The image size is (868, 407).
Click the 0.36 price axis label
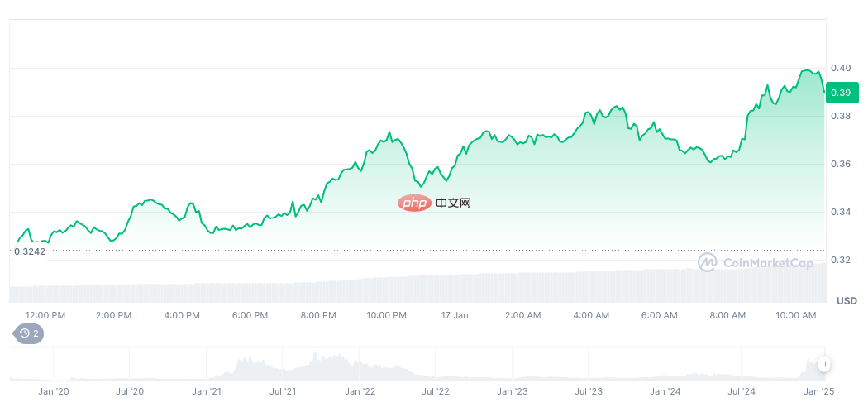[x=841, y=164]
